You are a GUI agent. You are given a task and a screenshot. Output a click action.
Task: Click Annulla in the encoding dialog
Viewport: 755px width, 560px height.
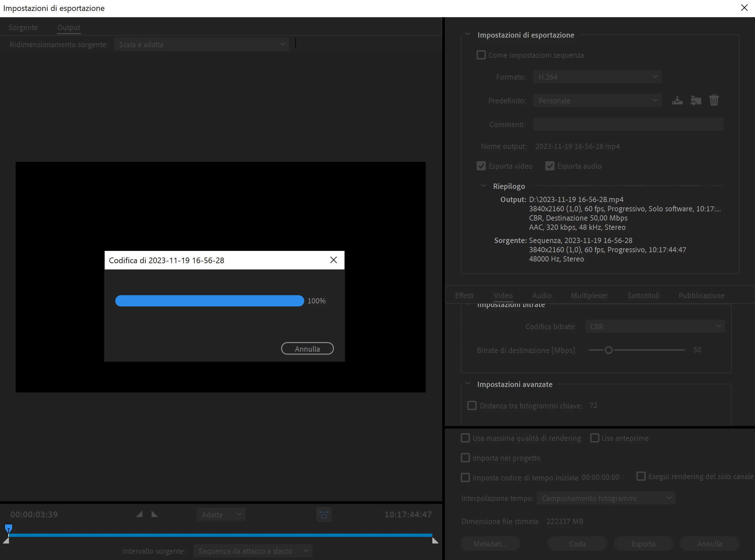pos(307,349)
